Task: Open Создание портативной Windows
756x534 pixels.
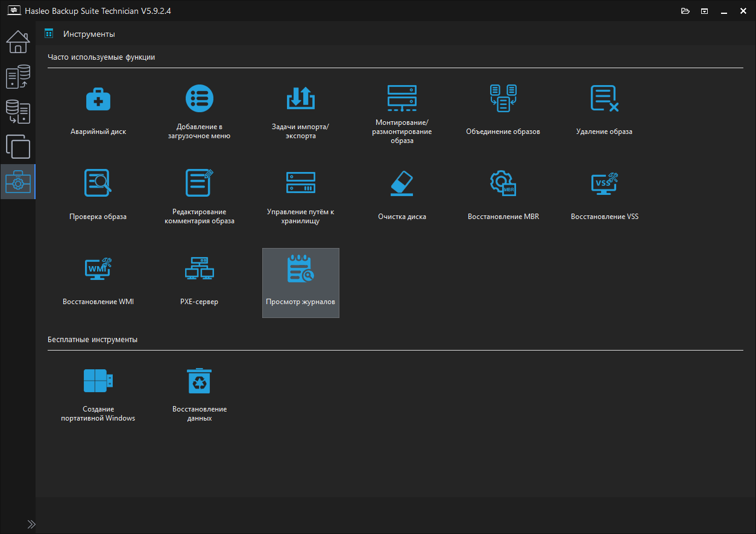Action: (98, 396)
